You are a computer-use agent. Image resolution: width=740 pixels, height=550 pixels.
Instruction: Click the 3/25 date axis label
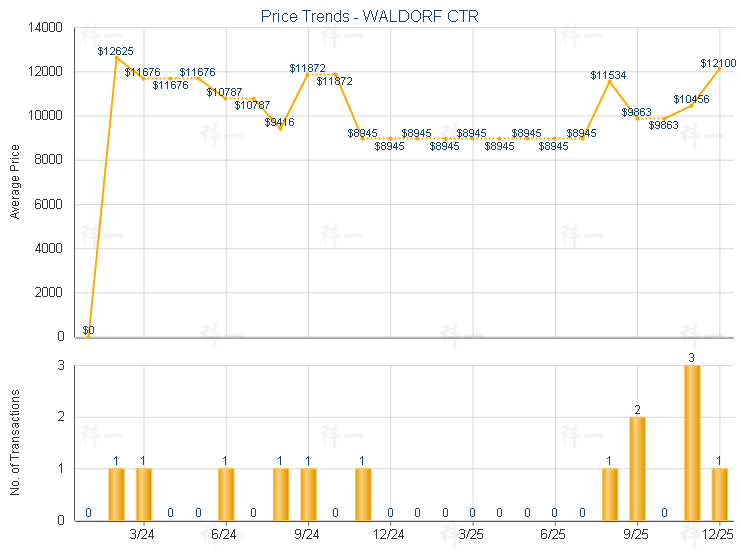click(x=472, y=534)
